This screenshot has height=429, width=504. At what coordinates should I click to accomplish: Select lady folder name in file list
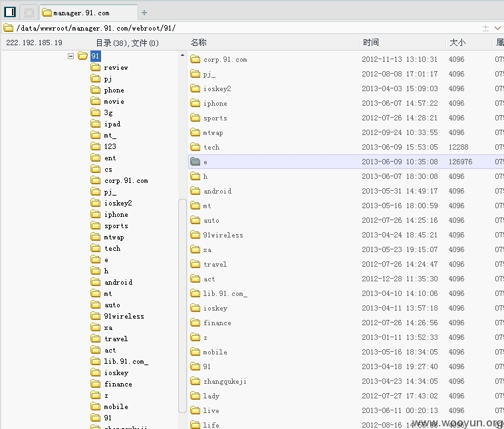[211, 396]
